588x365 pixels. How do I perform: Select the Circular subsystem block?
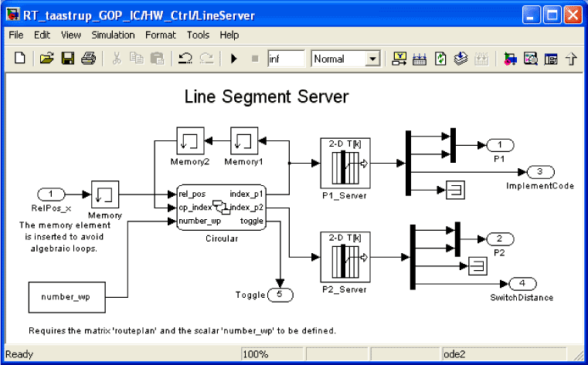click(221, 208)
